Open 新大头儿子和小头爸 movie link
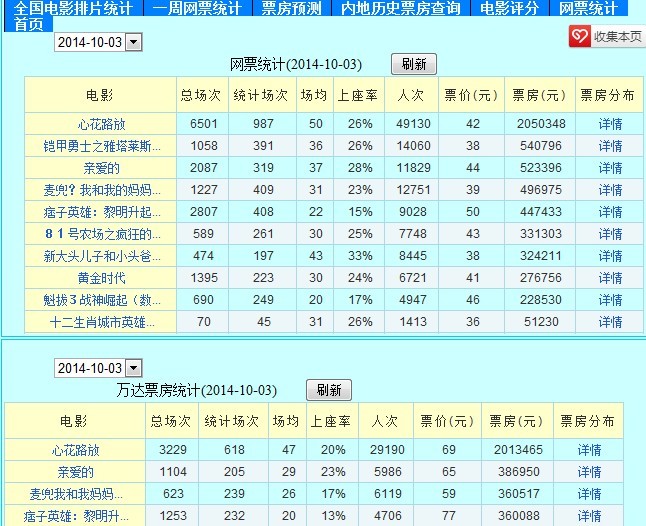Screen dimensions: 646x526 pyautogui.click(x=102, y=256)
